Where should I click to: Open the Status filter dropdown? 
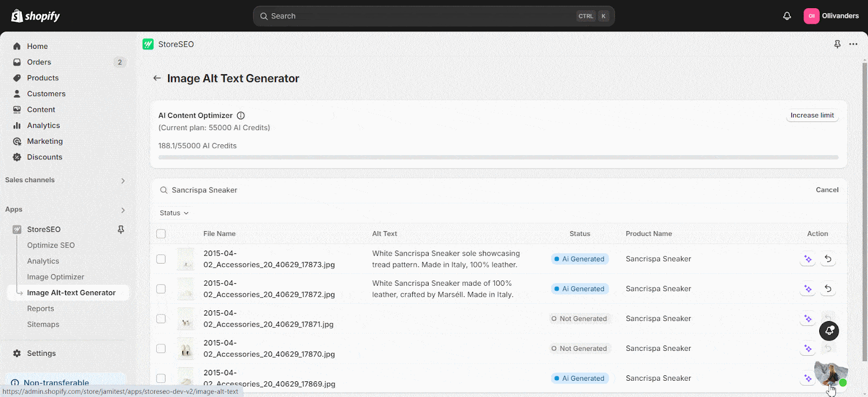click(174, 213)
